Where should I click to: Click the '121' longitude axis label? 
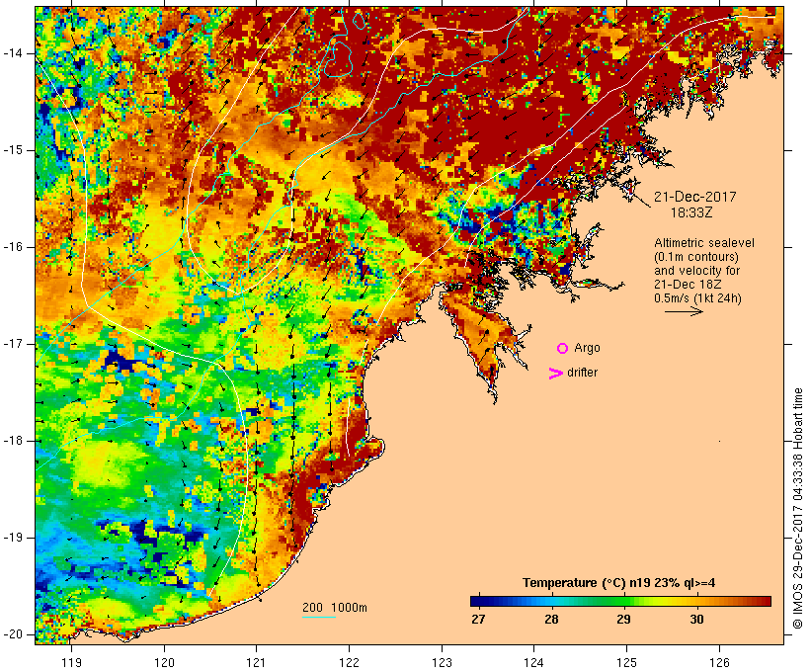click(256, 663)
